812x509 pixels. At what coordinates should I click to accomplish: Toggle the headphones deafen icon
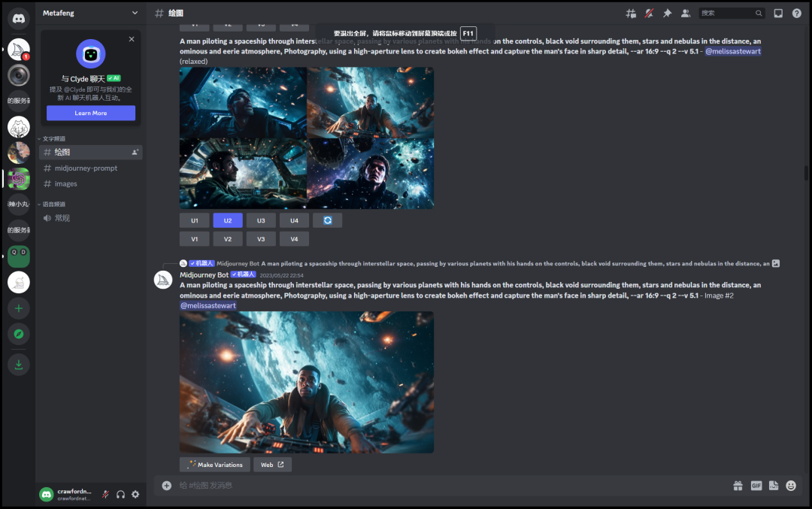point(120,495)
